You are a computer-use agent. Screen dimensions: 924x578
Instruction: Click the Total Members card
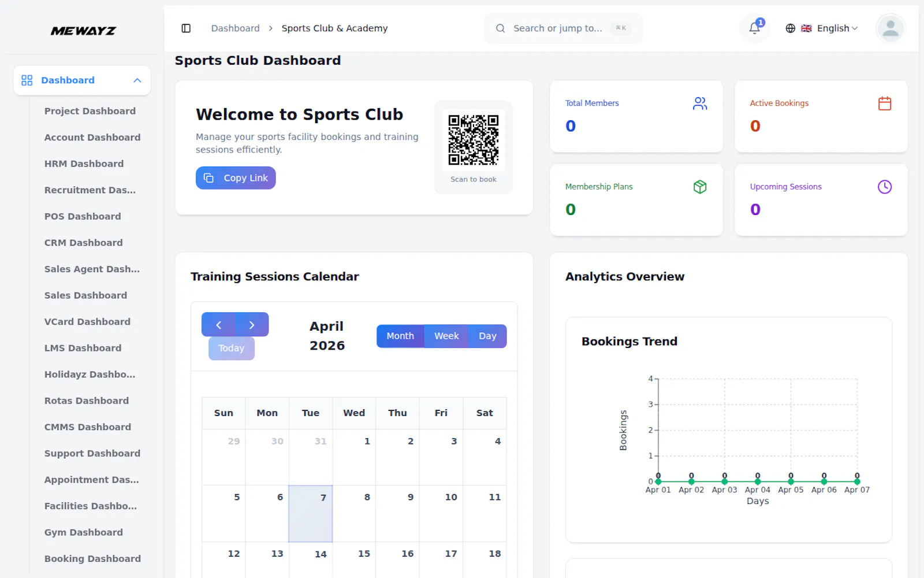pyautogui.click(x=636, y=116)
